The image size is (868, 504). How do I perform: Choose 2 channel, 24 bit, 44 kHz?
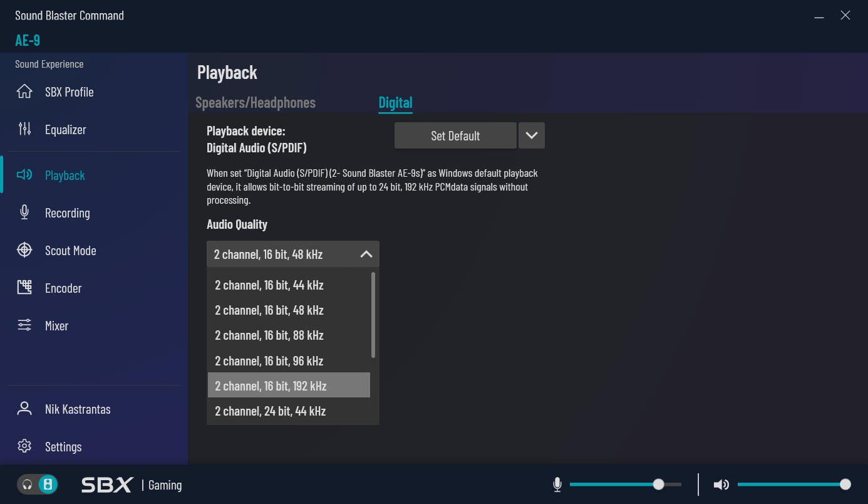click(x=289, y=411)
